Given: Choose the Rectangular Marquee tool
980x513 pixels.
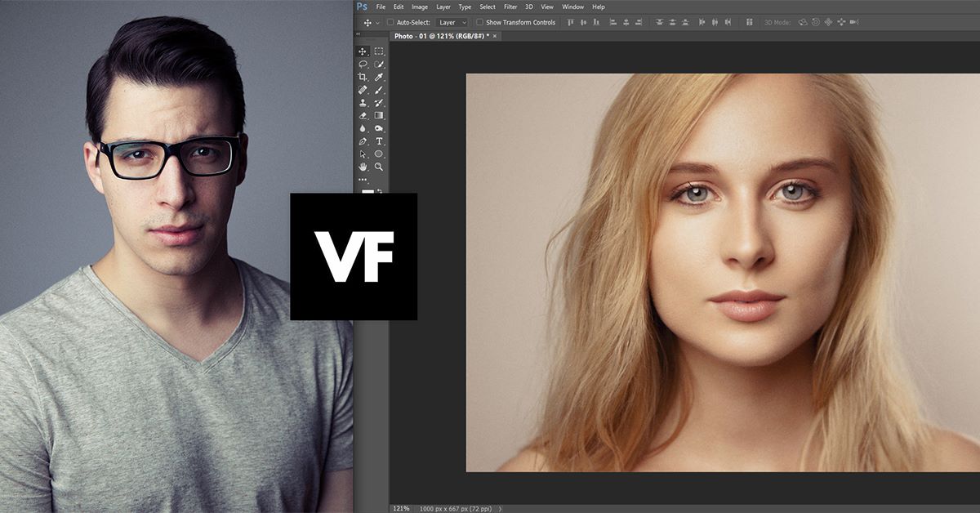Looking at the screenshot, I should coord(379,51).
